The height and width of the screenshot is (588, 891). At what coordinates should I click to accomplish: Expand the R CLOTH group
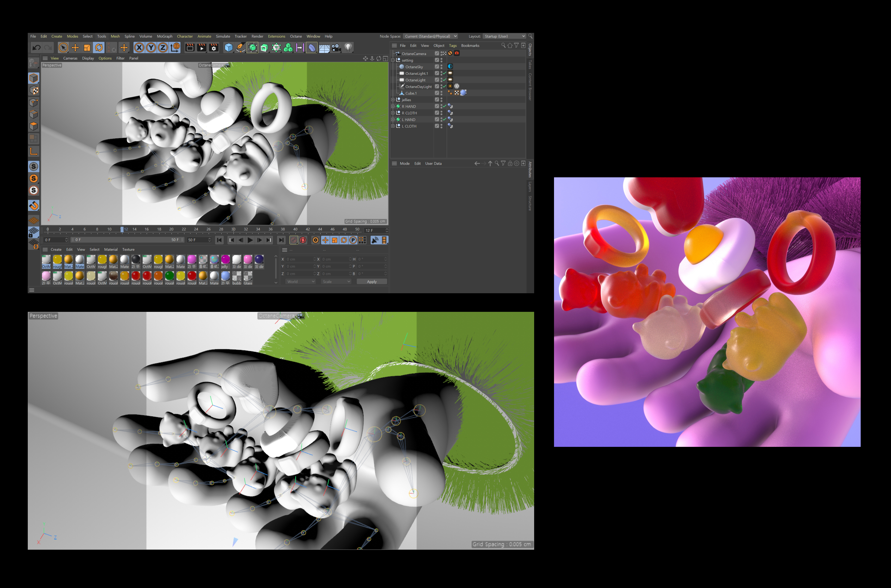[393, 113]
